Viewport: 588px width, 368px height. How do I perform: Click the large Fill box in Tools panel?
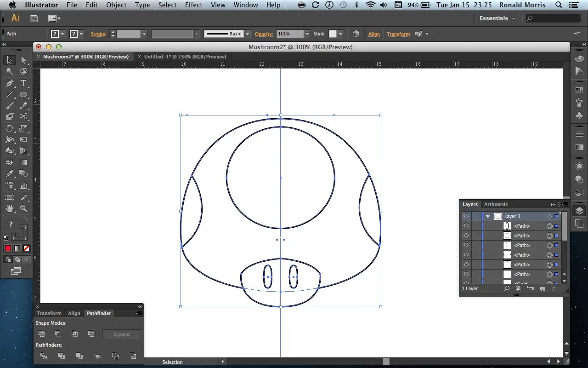[11, 225]
